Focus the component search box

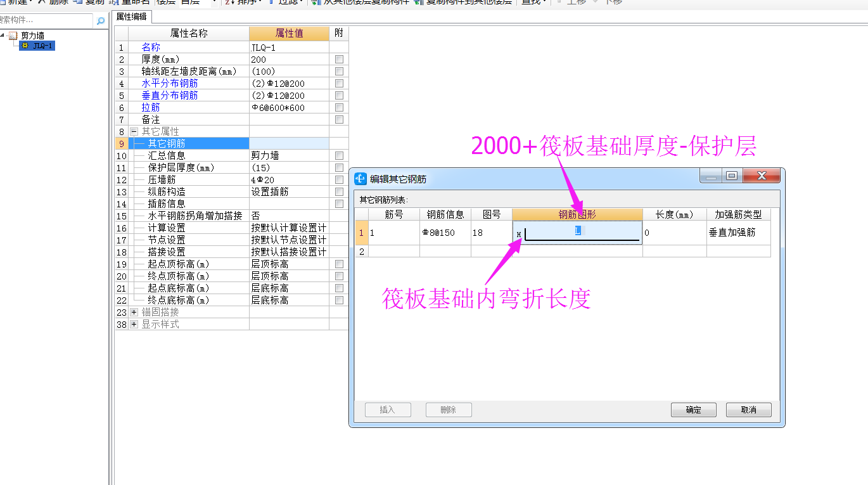(47, 20)
